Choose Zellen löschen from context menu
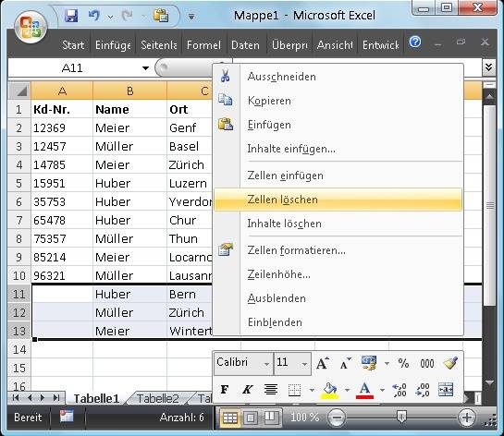 (x=338, y=200)
